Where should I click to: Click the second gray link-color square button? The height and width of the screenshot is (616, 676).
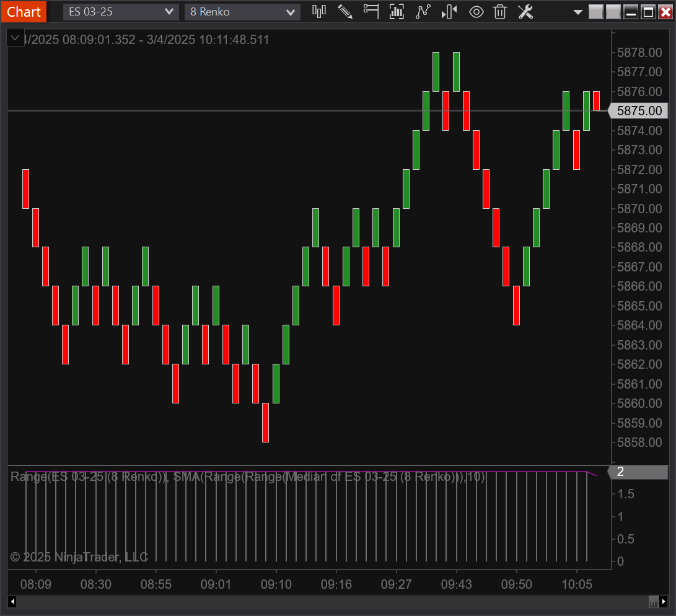613,12
